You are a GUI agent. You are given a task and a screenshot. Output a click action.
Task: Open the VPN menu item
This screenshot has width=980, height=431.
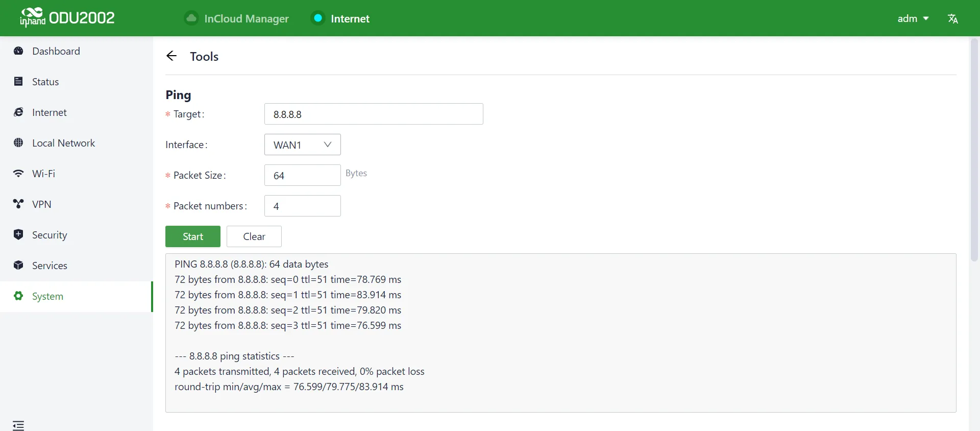coord(77,204)
